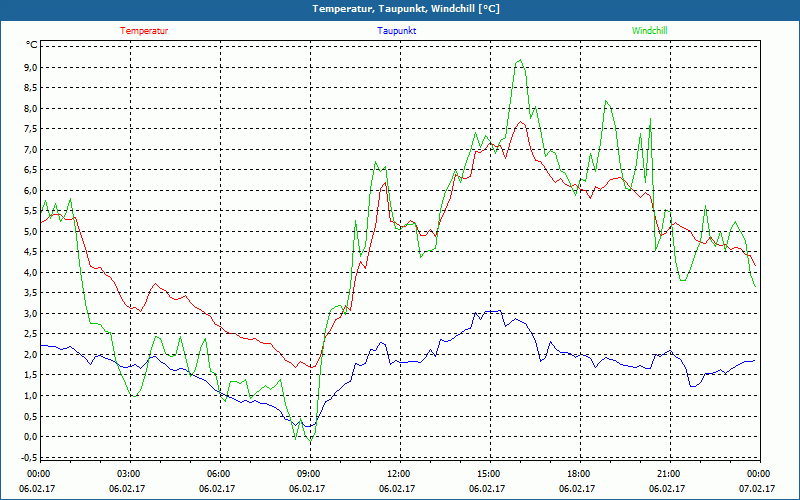The height and width of the screenshot is (500, 800).
Task: Click the 3,5 y-axis label
Action: tap(32, 293)
